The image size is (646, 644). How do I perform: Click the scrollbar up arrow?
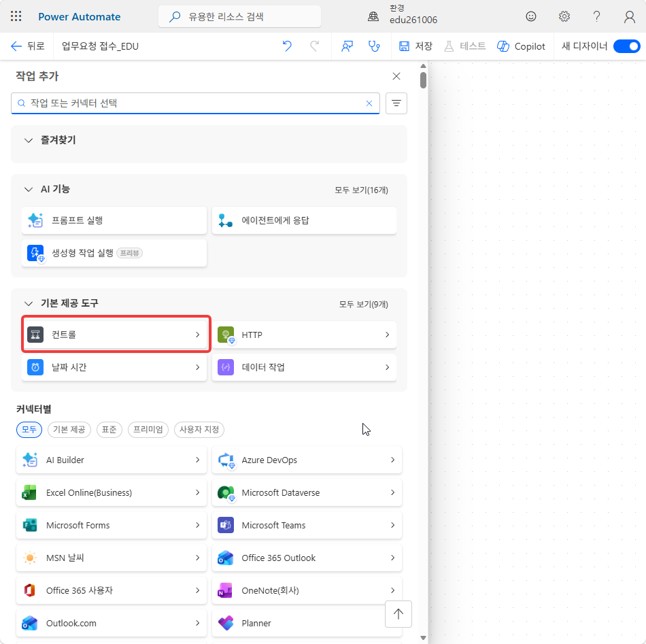[423, 66]
